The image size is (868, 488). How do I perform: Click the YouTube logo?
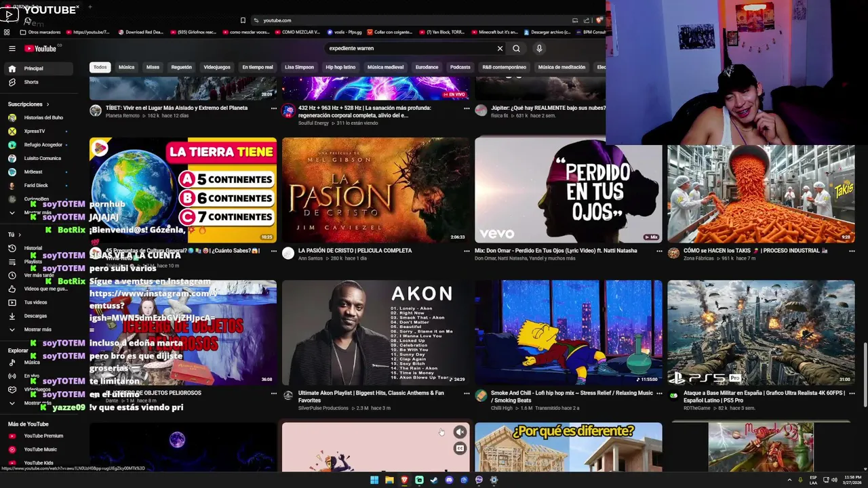41,48
